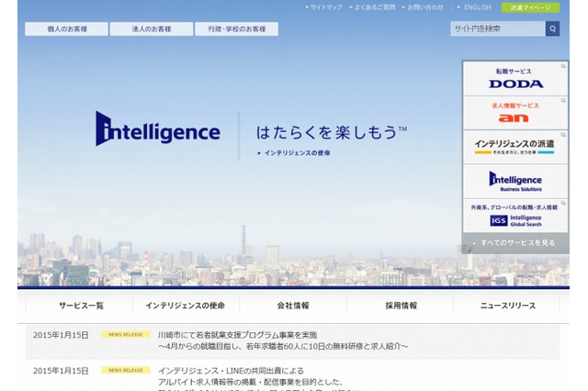Click NEWS RELEASE badge on first news item
The width and height of the screenshot is (588, 391).
(126, 335)
